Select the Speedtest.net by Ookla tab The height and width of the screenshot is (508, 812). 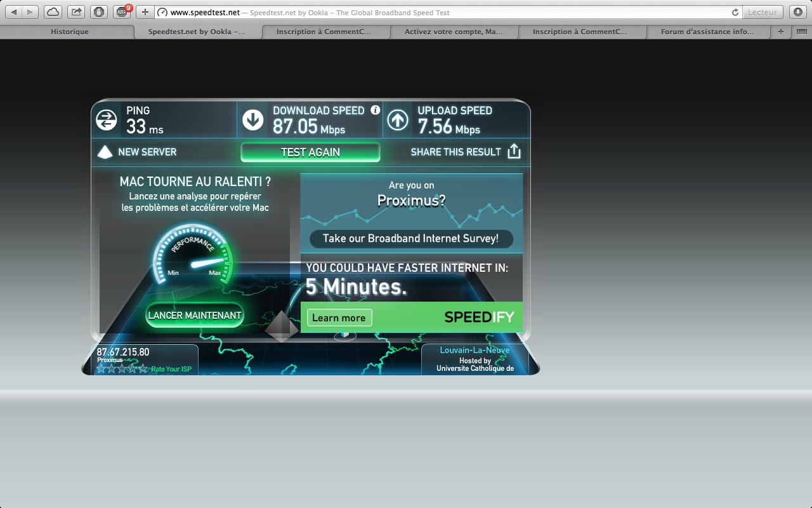[x=197, y=31]
